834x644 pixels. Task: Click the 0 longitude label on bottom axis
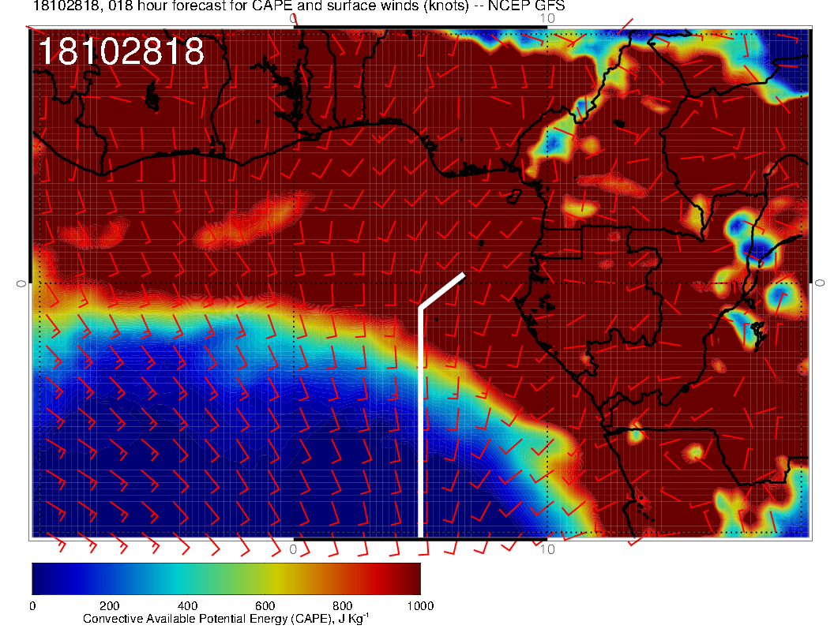293,549
